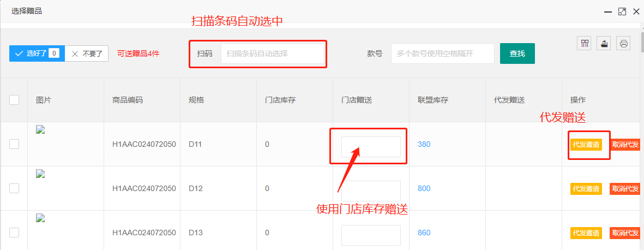
Task: Open 联盟库存 link 800
Action: [x=424, y=189]
